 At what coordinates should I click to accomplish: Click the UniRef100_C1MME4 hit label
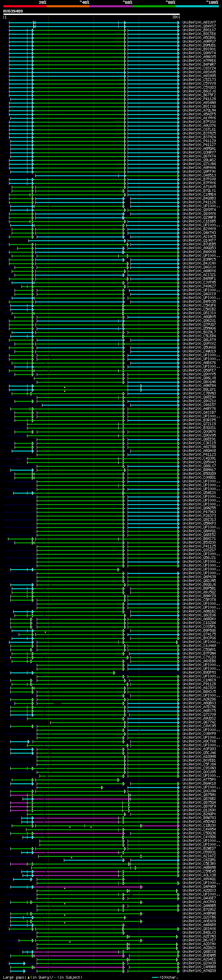pyautogui.click(x=199, y=194)
